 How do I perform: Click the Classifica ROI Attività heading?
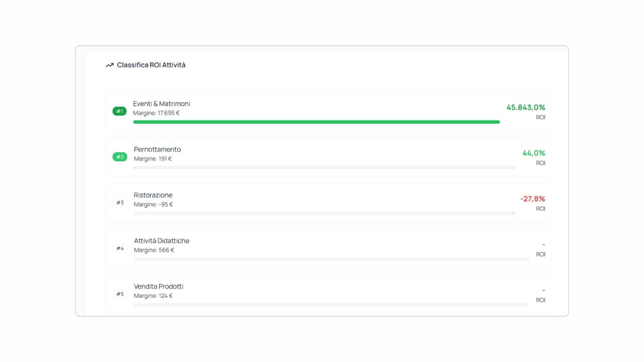click(151, 65)
